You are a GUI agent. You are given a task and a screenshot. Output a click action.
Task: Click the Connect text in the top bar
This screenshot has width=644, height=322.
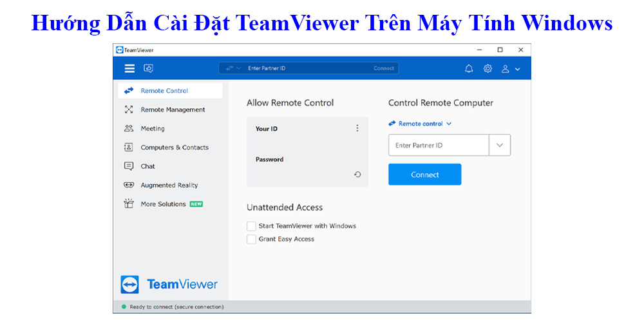[x=384, y=69]
